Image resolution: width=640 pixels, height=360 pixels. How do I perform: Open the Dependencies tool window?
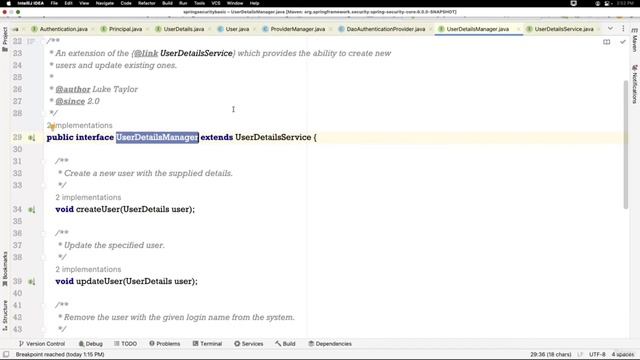330,344
